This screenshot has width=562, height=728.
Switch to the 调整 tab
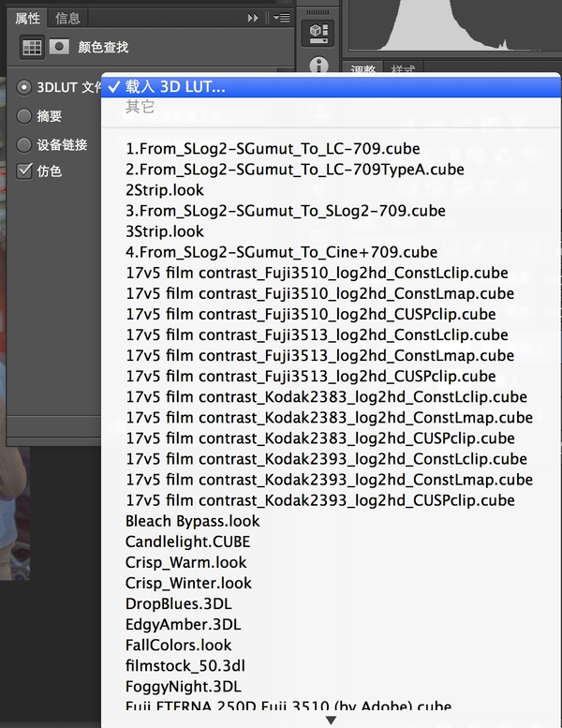[362, 68]
